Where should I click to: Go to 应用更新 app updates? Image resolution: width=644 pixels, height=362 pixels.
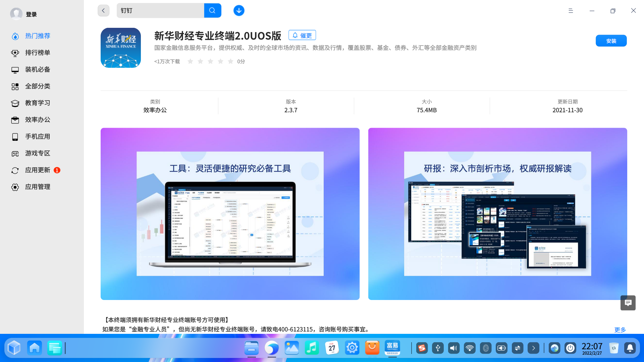click(38, 170)
